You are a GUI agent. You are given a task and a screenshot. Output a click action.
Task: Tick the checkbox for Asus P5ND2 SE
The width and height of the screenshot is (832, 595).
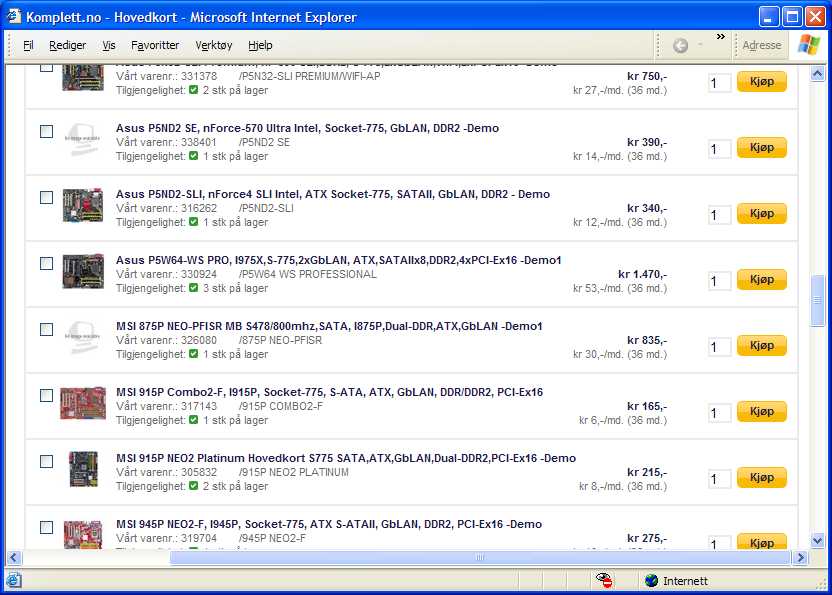[47, 131]
